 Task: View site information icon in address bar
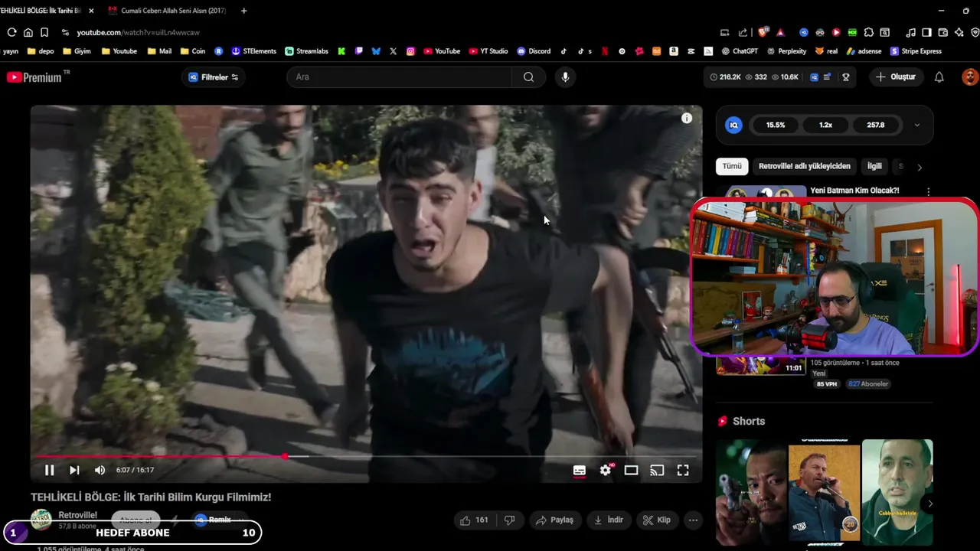(65, 32)
